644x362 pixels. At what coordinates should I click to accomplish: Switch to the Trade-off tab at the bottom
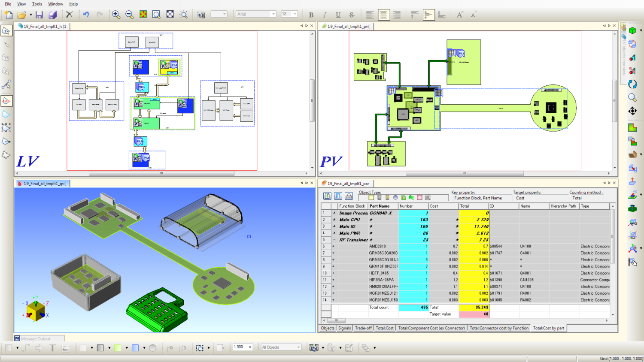363,328
